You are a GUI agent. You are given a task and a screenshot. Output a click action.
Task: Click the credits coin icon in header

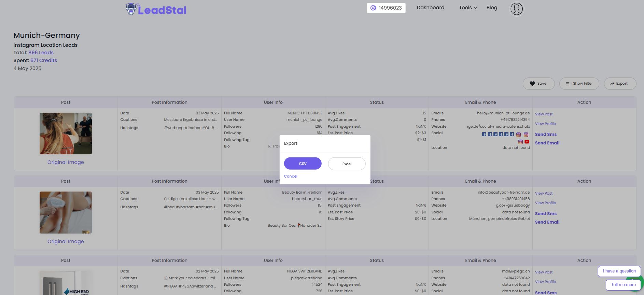(373, 8)
